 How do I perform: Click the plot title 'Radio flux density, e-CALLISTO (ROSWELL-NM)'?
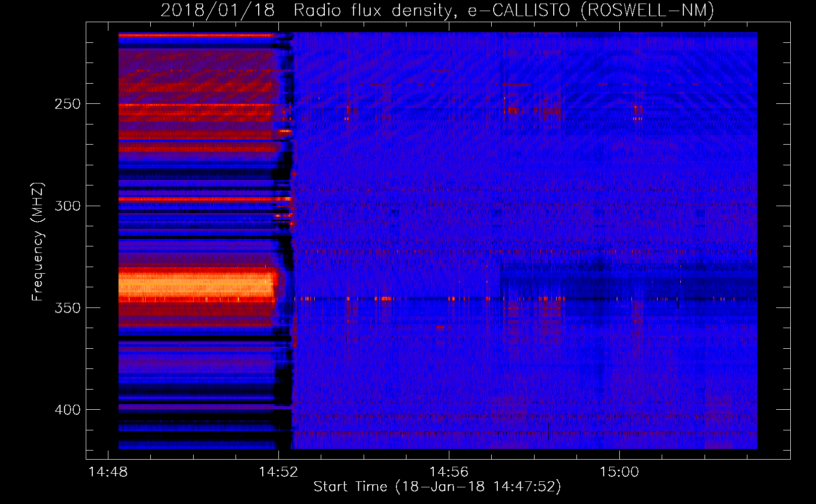504,10
